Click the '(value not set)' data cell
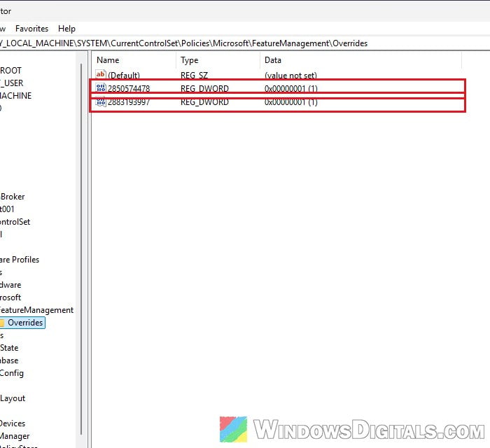490x448 pixels. coord(290,75)
